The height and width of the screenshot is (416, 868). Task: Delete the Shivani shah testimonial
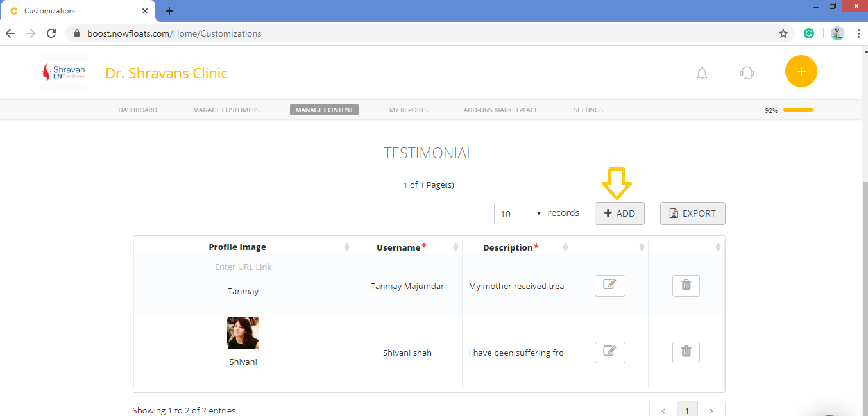tap(686, 352)
